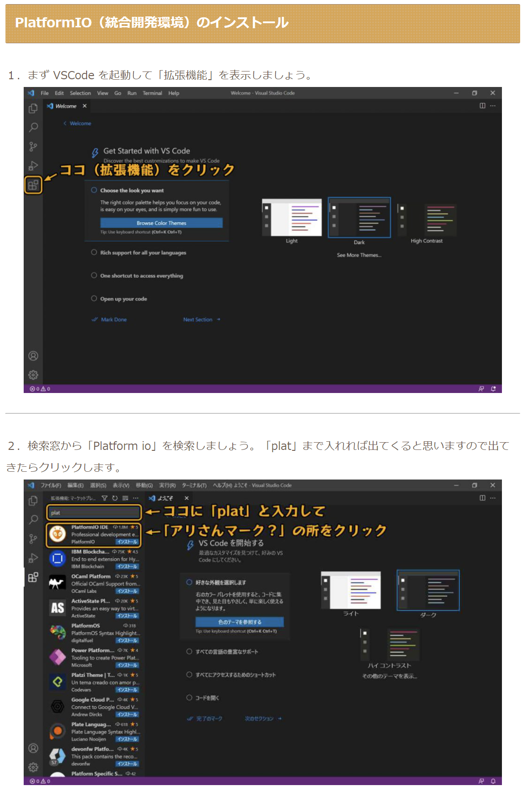532x791 pixels.
Task: Select 'One shortcut to access everything' radio
Action: point(94,276)
